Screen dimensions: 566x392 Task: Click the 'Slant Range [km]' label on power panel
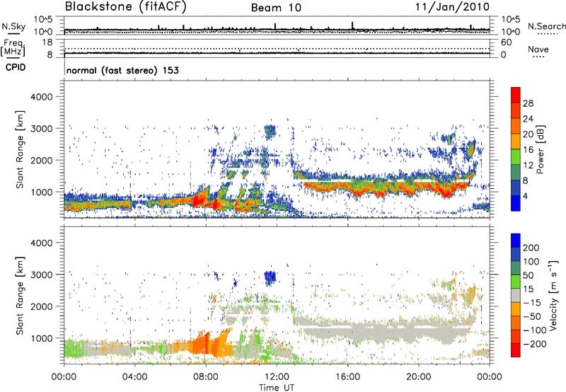point(20,149)
